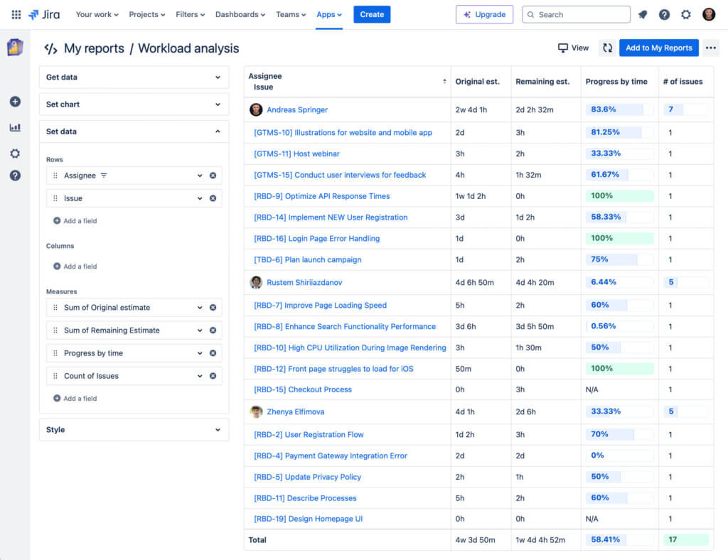Click Add to My Reports

click(658, 48)
